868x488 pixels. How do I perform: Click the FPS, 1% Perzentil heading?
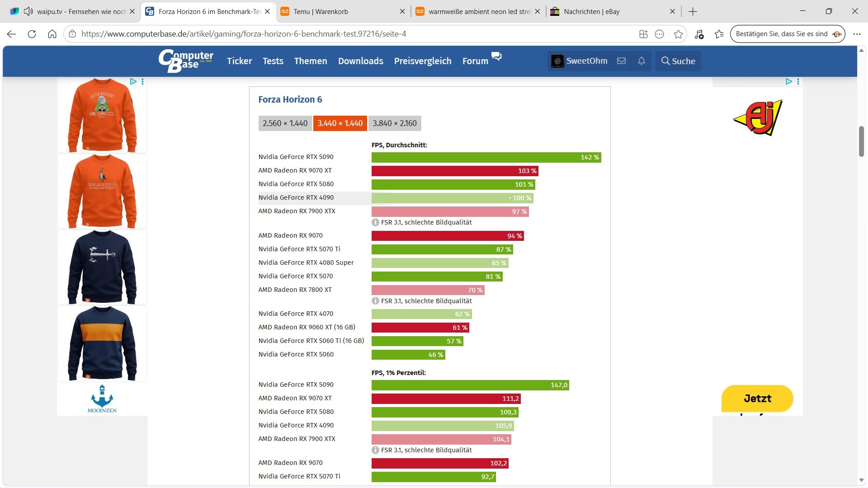coord(398,373)
